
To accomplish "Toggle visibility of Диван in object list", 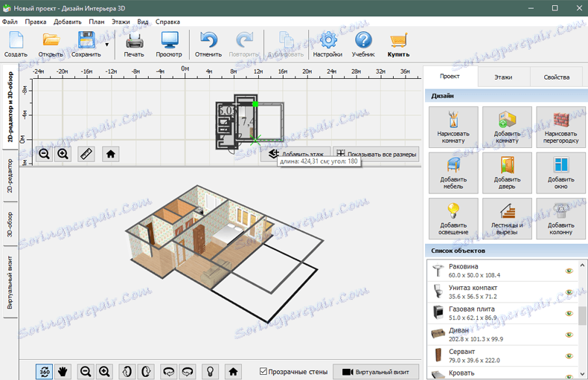I will click(569, 335).
